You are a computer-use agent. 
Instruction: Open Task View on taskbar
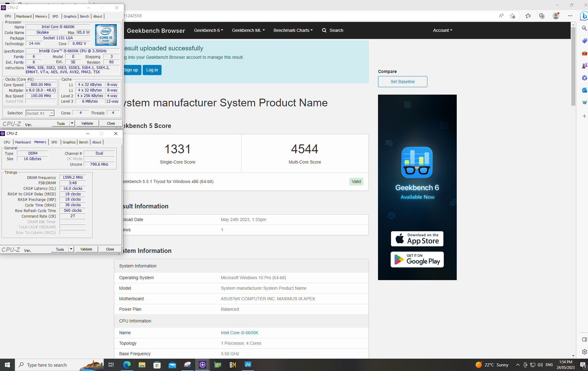111,365
